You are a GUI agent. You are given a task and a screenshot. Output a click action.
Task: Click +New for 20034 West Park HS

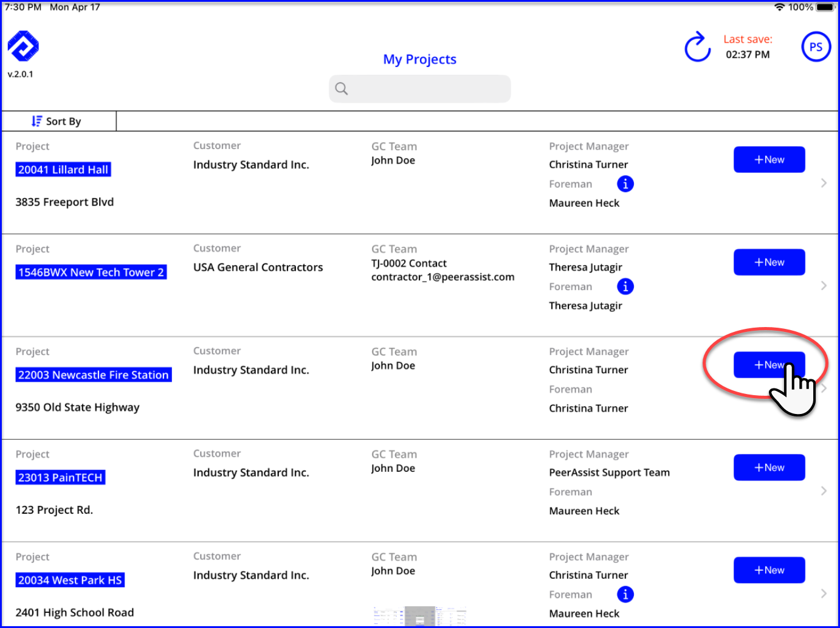(769, 570)
